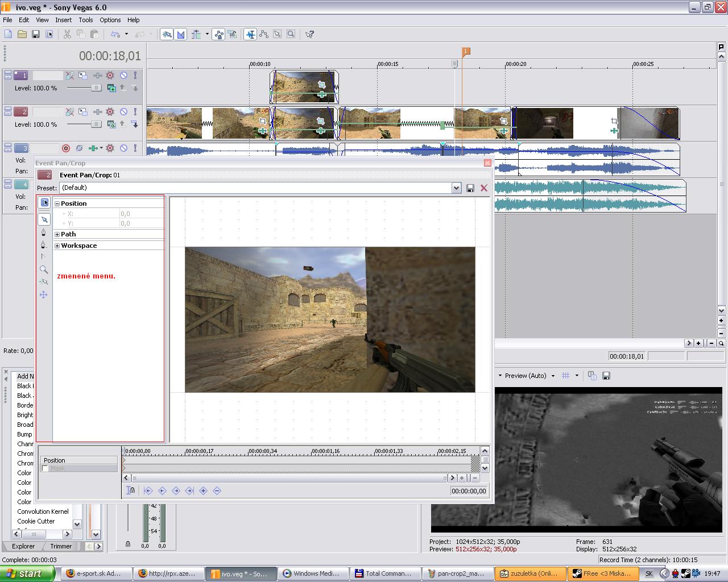Create a keyframe with the plus diamond

click(203, 490)
